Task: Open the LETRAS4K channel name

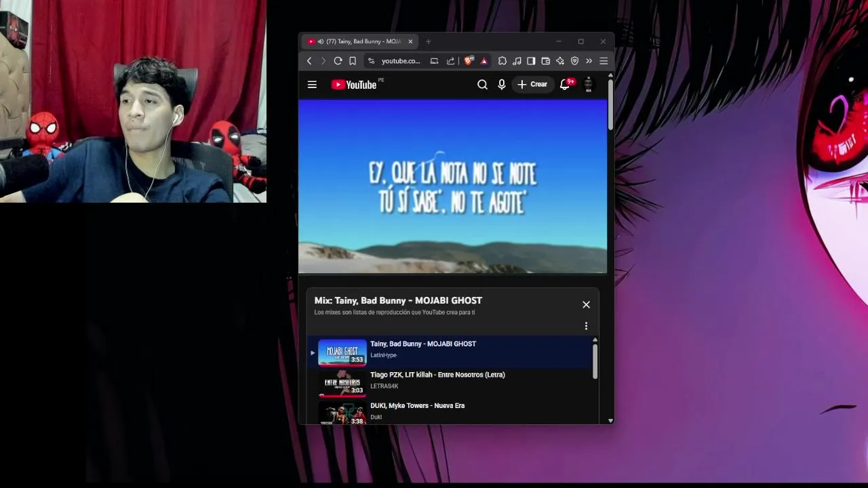Action: pos(384,386)
